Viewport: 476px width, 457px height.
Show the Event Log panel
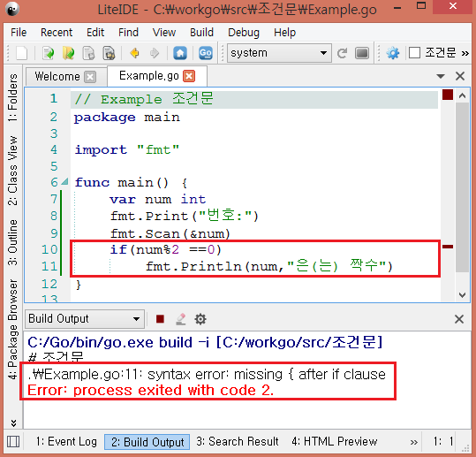(x=66, y=441)
